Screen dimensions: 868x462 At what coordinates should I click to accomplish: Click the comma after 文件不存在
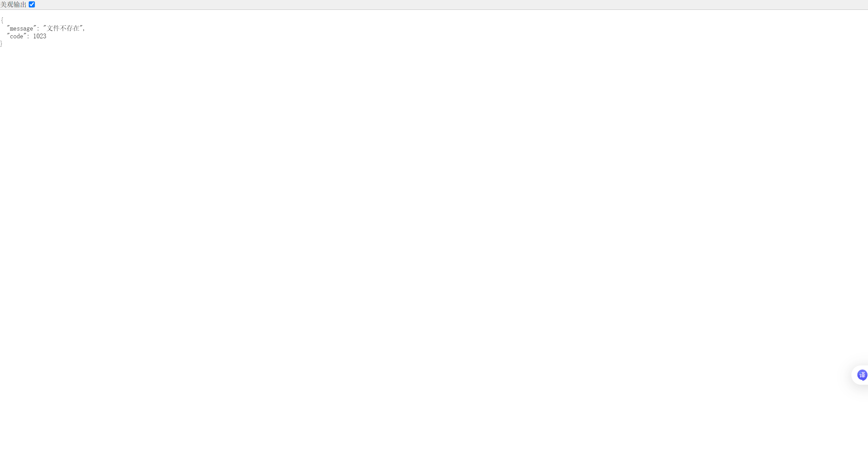coord(84,30)
